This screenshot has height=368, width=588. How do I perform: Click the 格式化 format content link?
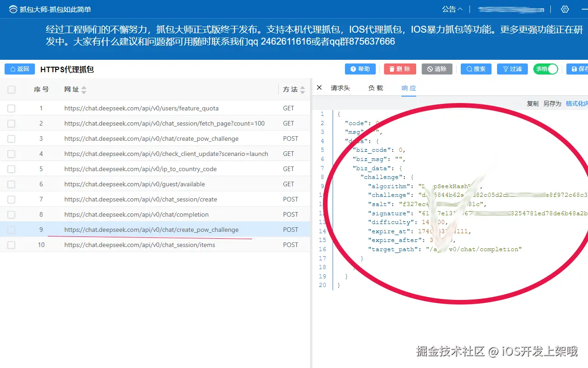577,103
